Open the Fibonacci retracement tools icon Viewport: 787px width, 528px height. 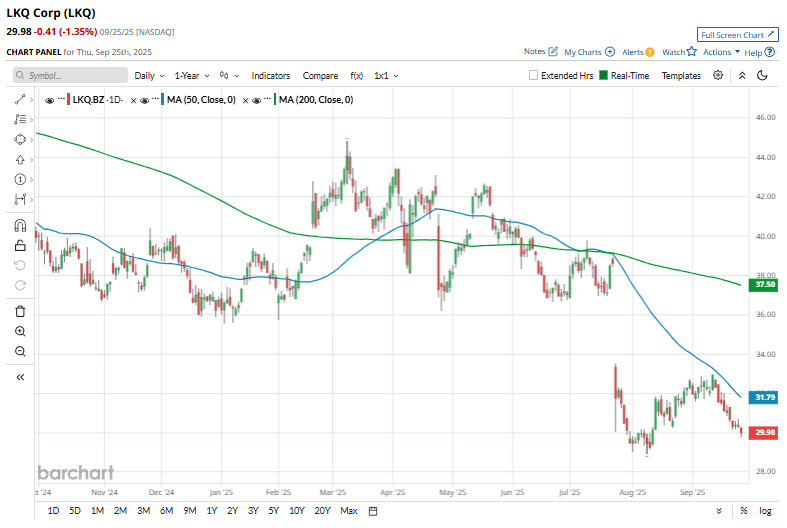20,119
